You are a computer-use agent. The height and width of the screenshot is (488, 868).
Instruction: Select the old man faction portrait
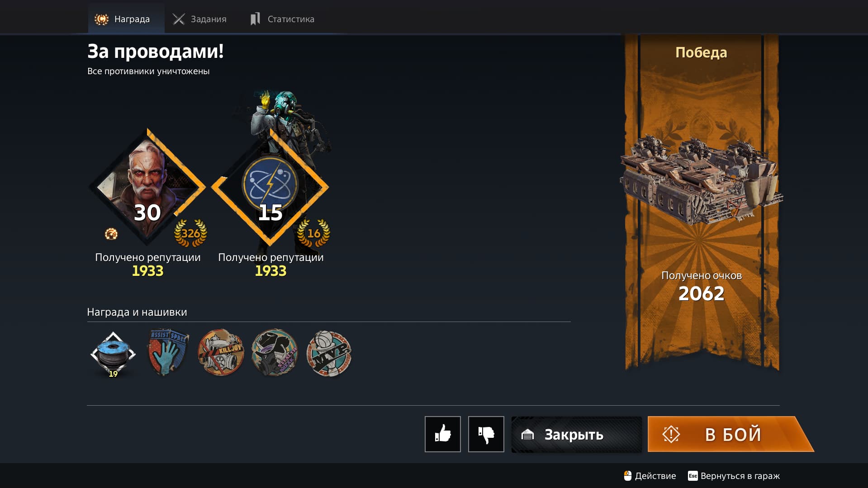click(x=147, y=187)
